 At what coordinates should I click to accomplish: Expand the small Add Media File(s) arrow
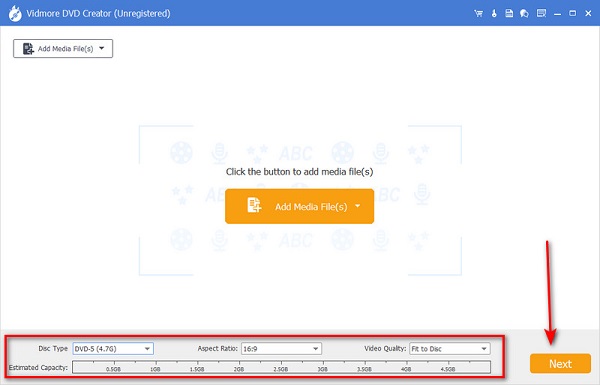click(102, 48)
